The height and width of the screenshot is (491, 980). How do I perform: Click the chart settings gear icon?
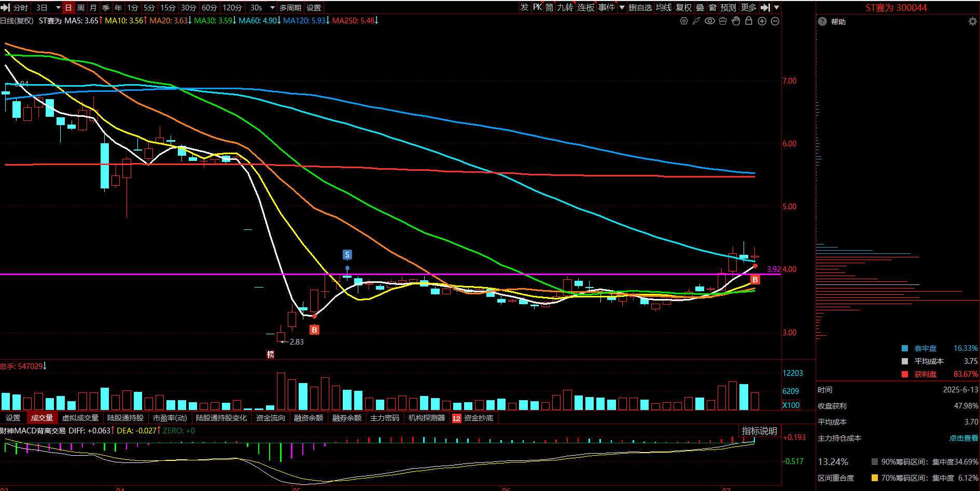click(684, 21)
